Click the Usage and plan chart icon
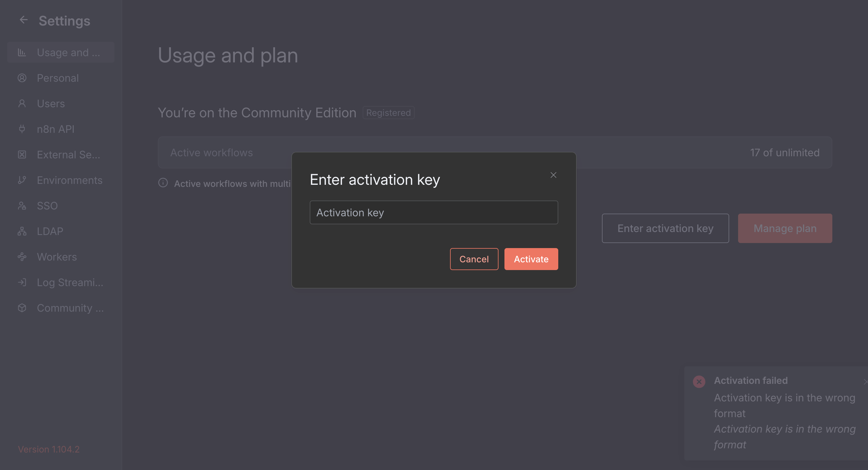 point(22,52)
